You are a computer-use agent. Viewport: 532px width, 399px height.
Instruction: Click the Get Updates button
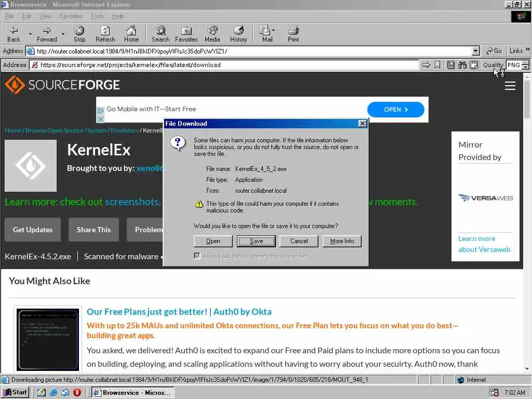pos(33,230)
